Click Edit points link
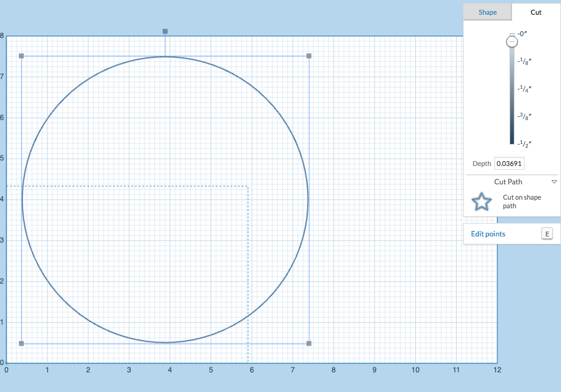 click(x=488, y=234)
